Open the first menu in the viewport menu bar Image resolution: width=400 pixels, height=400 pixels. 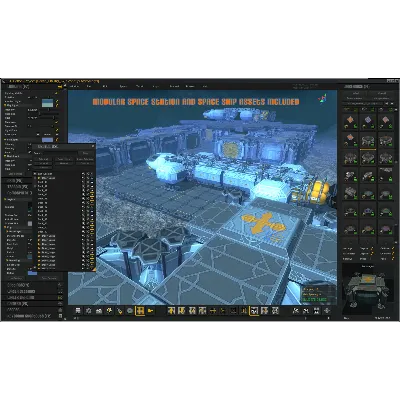tap(75, 86)
